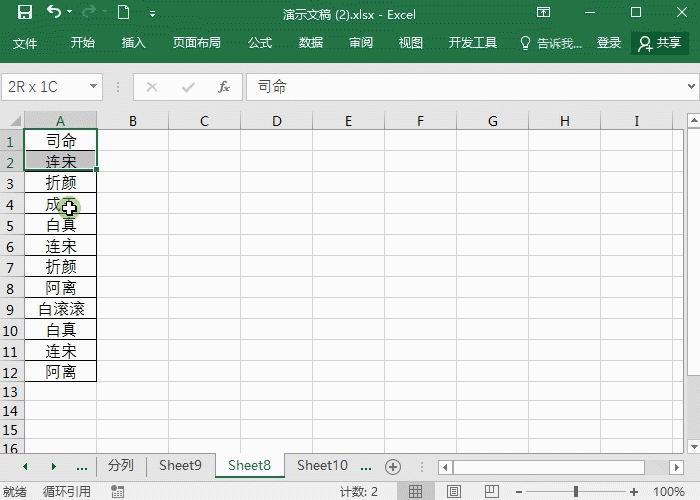
Task: Click the Share person icon
Action: pos(645,43)
